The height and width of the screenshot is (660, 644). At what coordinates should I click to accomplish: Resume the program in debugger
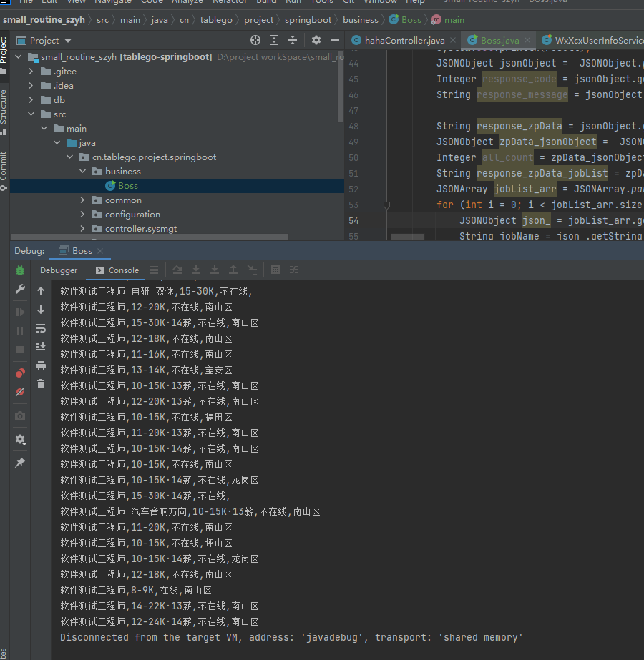tap(20, 312)
